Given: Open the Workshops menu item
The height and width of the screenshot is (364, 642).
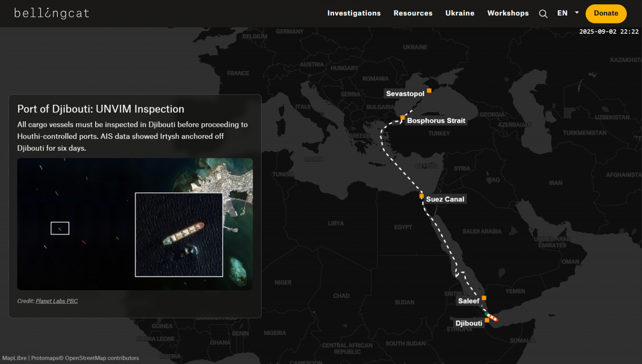Looking at the screenshot, I should point(508,13).
